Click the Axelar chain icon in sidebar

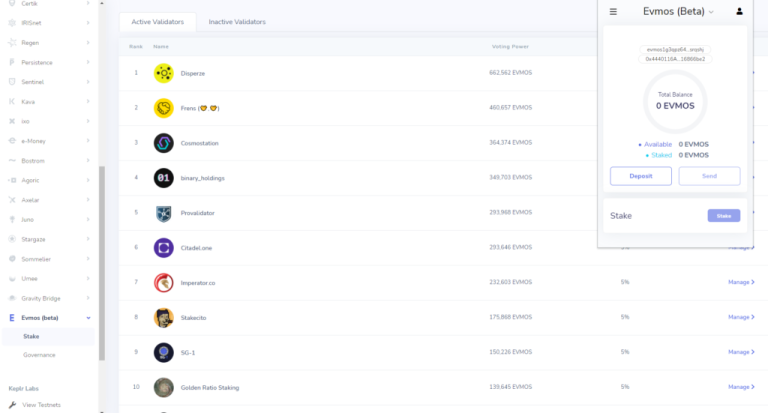[12, 200]
